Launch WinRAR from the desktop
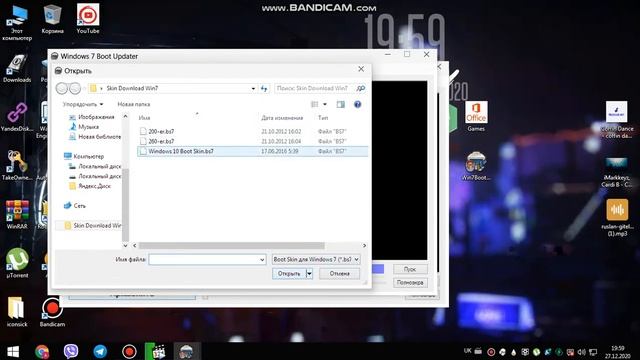The height and width of the screenshot is (360, 640). pyautogui.click(x=17, y=215)
